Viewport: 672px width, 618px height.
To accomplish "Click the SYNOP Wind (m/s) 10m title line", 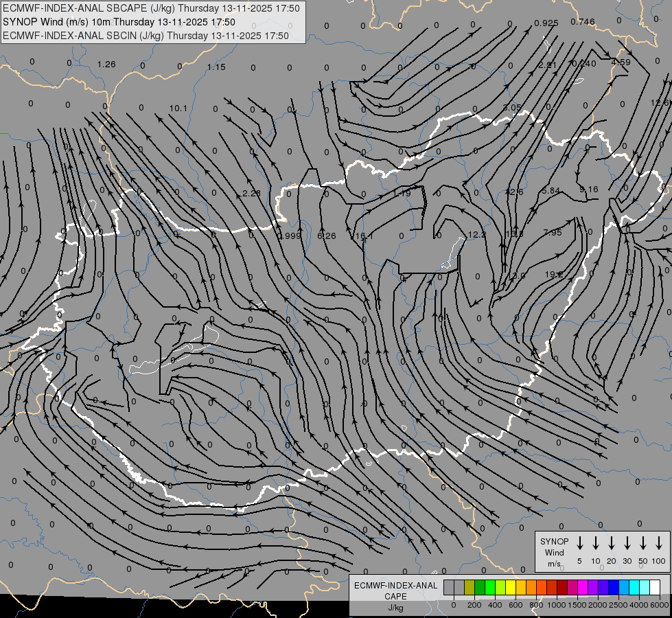I will click(119, 22).
